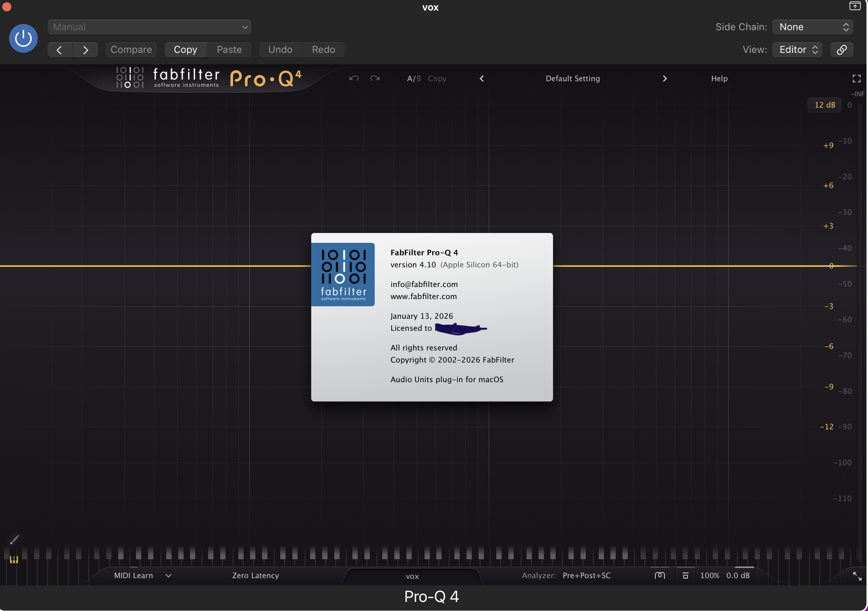The image size is (868, 611).
Task: Enable Compare mode in the host toolbar
Action: [x=131, y=49]
